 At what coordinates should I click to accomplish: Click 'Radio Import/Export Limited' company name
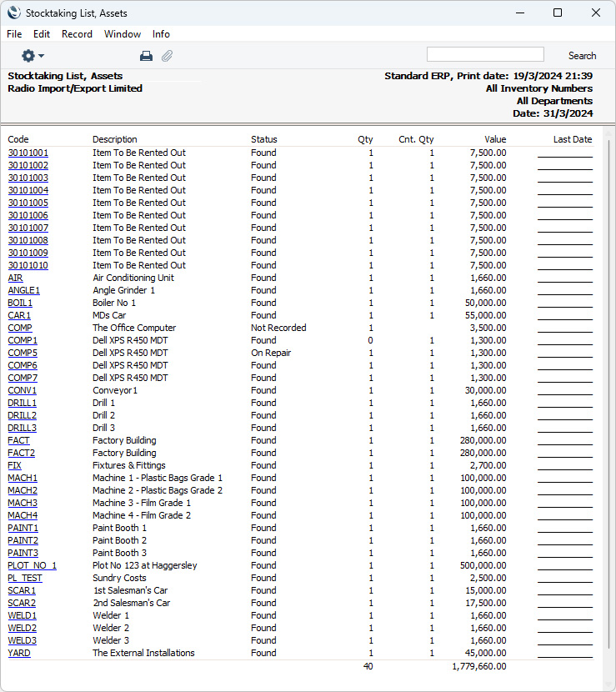75,88
